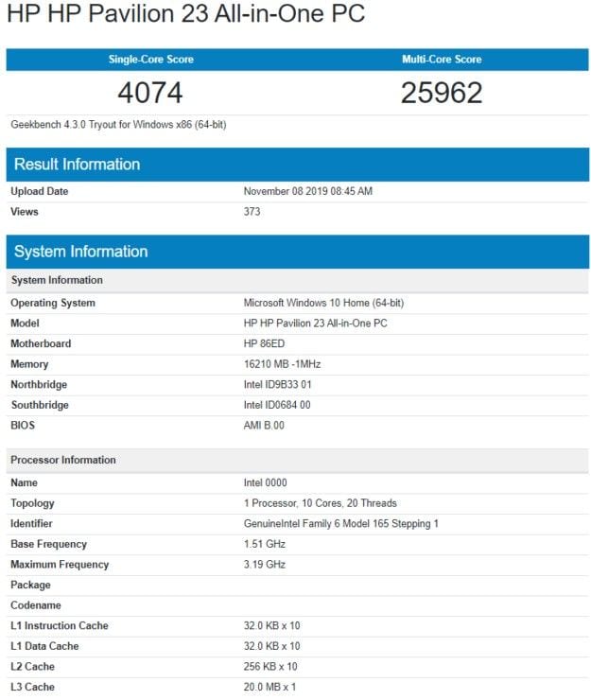The width and height of the screenshot is (591, 700).
Task: Click the Geekbench 4.3.0 Tryout version line
Action: (118, 125)
